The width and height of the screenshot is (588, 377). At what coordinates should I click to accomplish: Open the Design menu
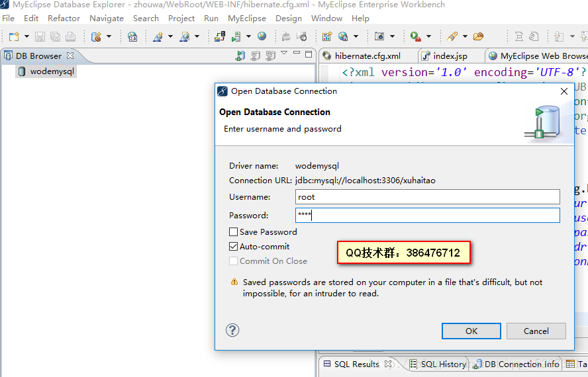[x=289, y=19]
